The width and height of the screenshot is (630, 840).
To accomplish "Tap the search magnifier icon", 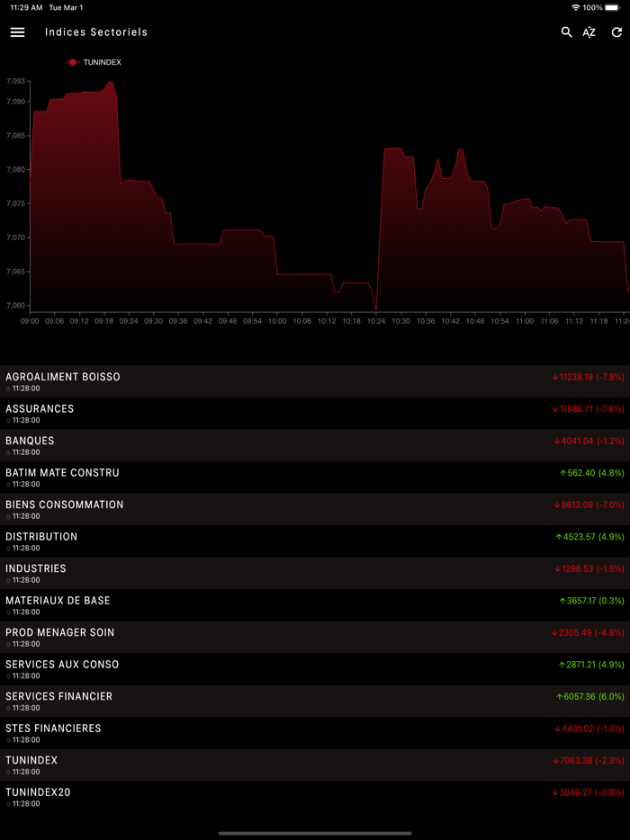I will pyautogui.click(x=566, y=32).
